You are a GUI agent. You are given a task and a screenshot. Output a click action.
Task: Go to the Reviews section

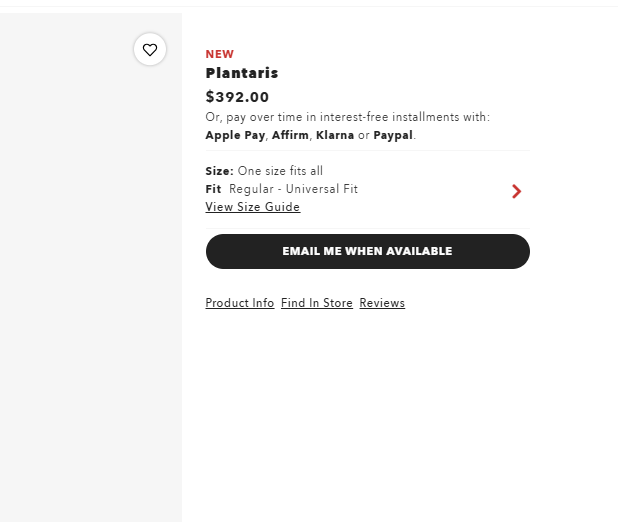(x=382, y=303)
